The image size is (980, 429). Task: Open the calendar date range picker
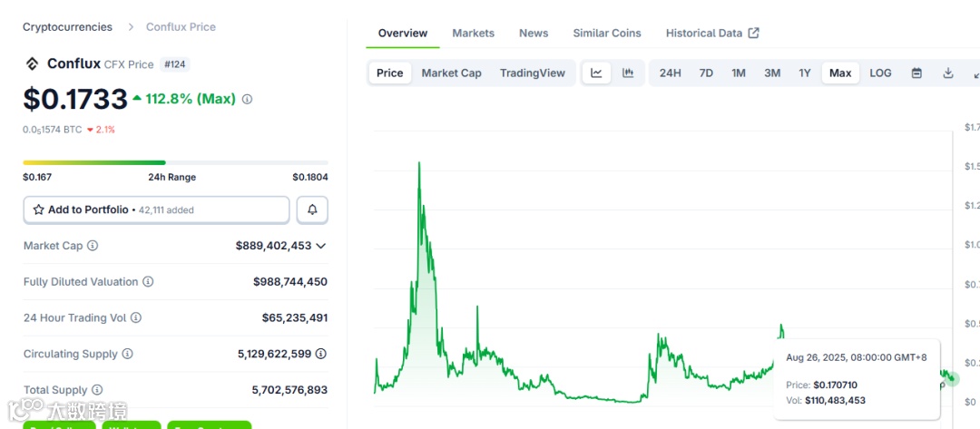[x=916, y=73]
